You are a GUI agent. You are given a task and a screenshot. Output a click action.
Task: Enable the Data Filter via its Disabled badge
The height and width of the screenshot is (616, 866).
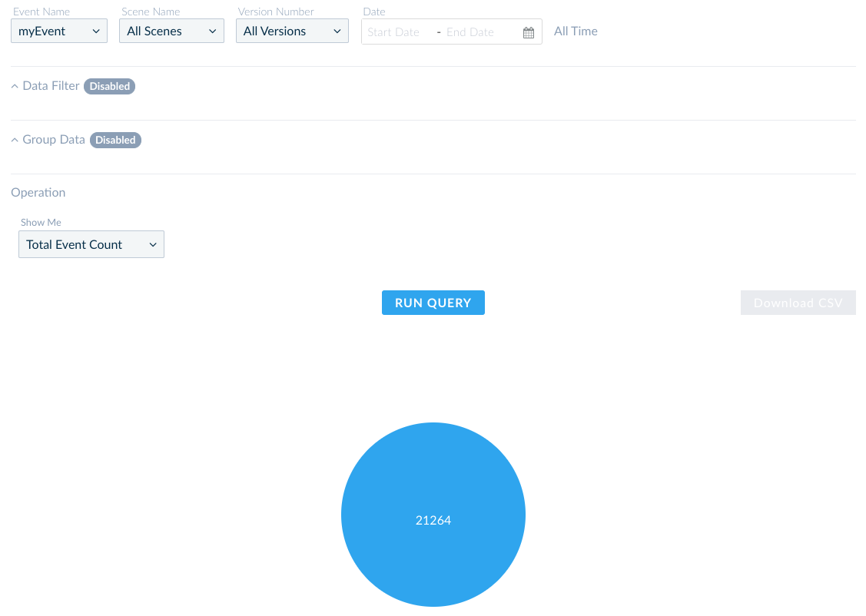109,86
